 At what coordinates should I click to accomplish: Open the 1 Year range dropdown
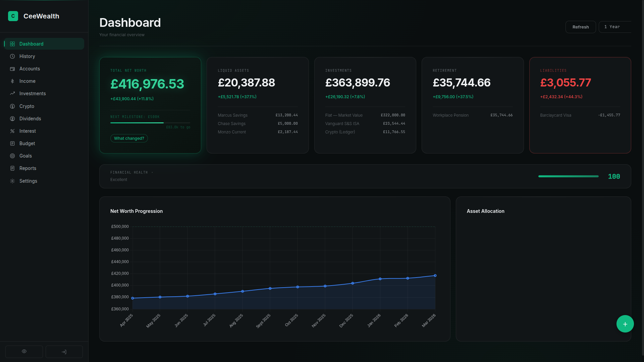[x=615, y=27]
